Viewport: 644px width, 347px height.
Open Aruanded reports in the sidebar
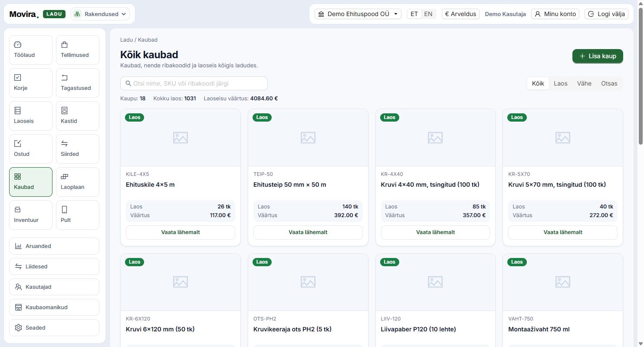54,246
